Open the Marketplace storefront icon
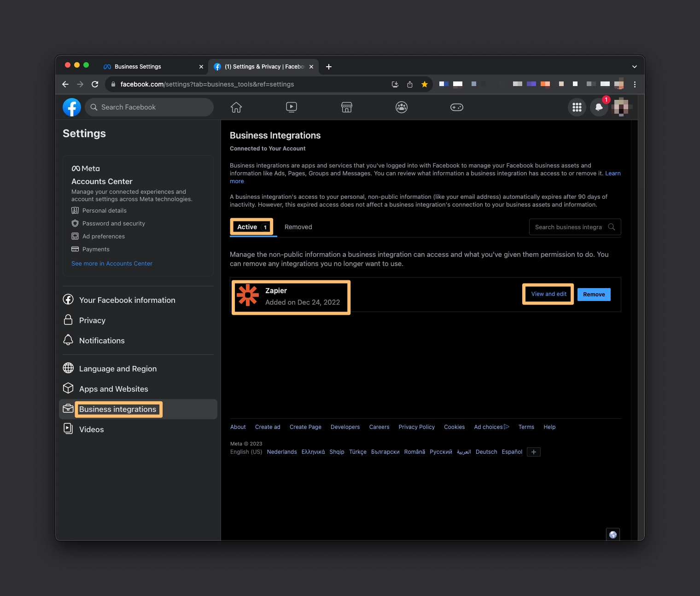Screen dimensions: 700x596 (x=347, y=107)
